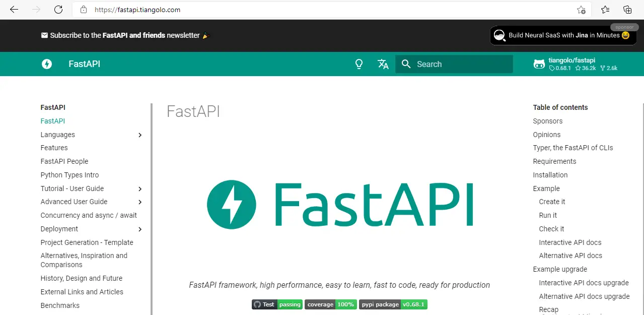
Task: Open History, Design and Future page
Action: pyautogui.click(x=82, y=278)
